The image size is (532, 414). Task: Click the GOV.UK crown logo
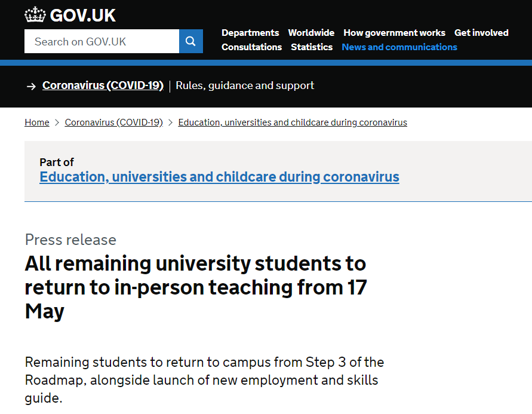coord(35,15)
